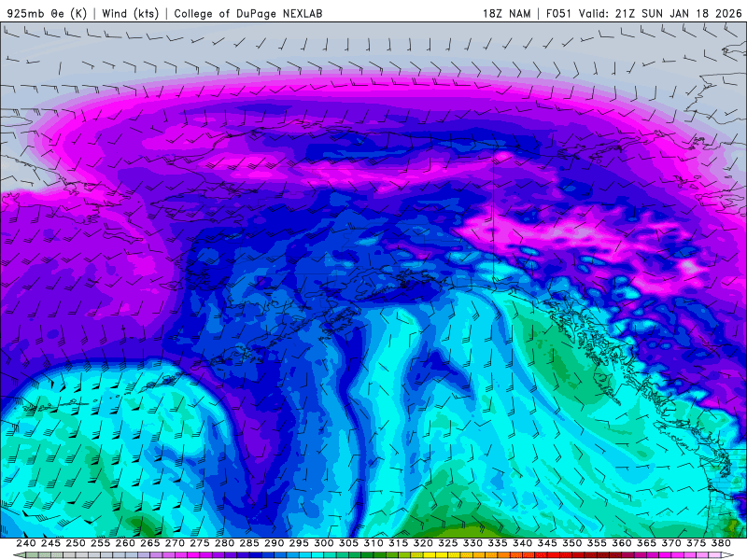The width and height of the screenshot is (747, 560).
Task: Click the "925mb θe (K)" title text
Action: [47, 13]
